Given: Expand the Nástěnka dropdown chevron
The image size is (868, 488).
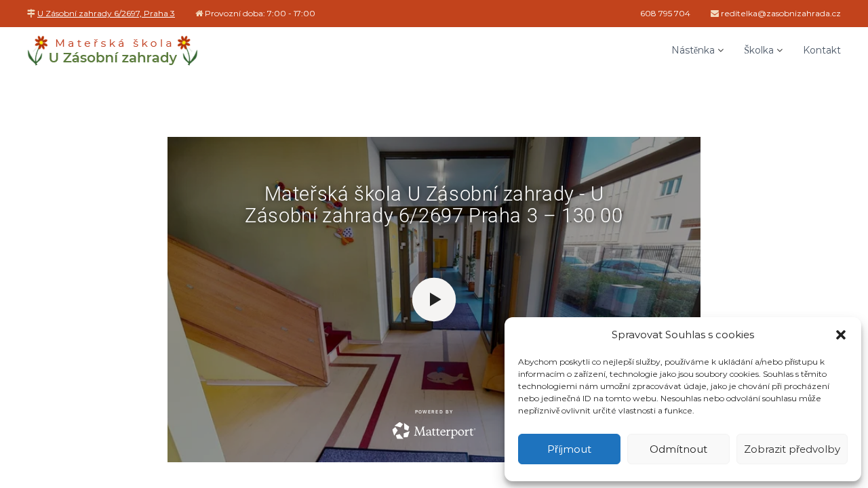Looking at the screenshot, I should (721, 50).
